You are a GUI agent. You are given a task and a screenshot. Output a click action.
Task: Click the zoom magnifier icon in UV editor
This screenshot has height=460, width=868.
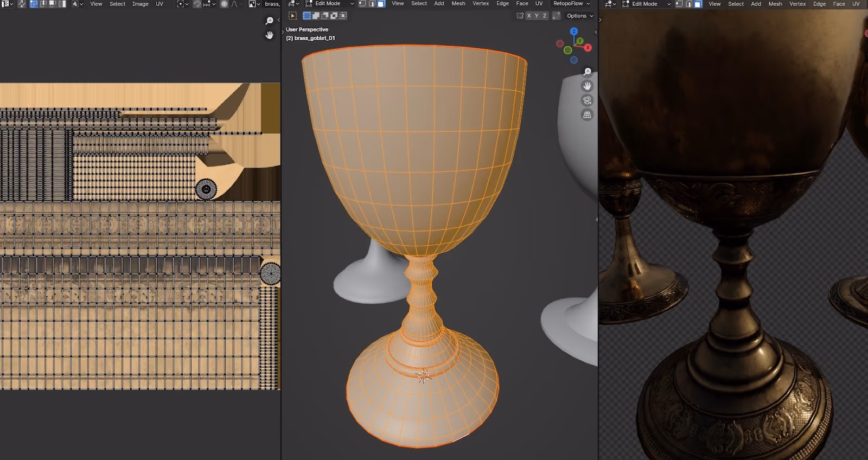pos(270,21)
